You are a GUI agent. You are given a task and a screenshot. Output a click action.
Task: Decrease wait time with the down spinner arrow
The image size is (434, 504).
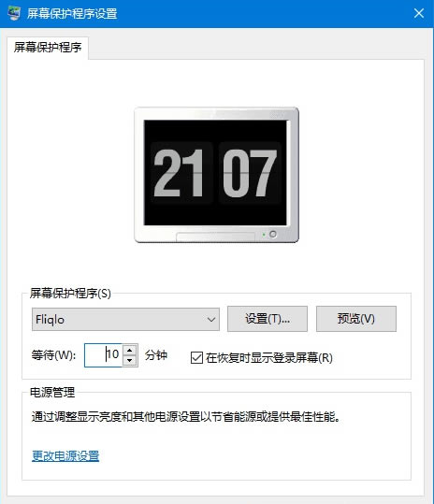pyautogui.click(x=130, y=360)
